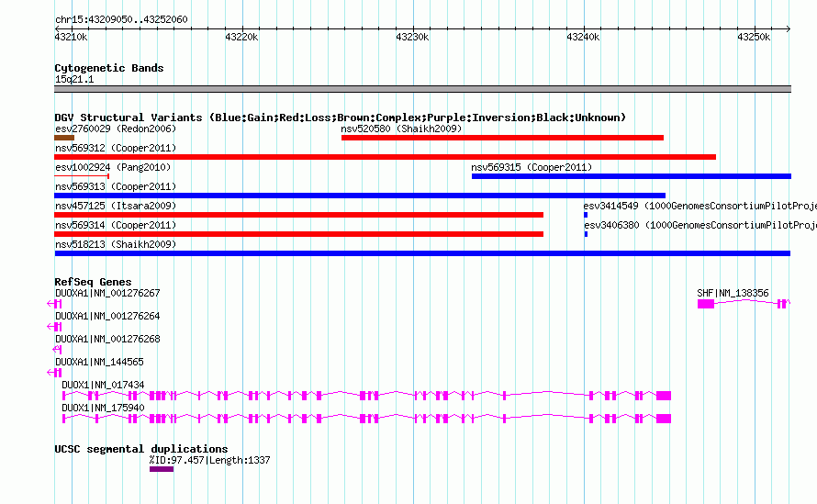The height and width of the screenshot is (504, 817).
Task: Click the DUOX1 NM_017434 last exon block
Action: [x=664, y=396]
